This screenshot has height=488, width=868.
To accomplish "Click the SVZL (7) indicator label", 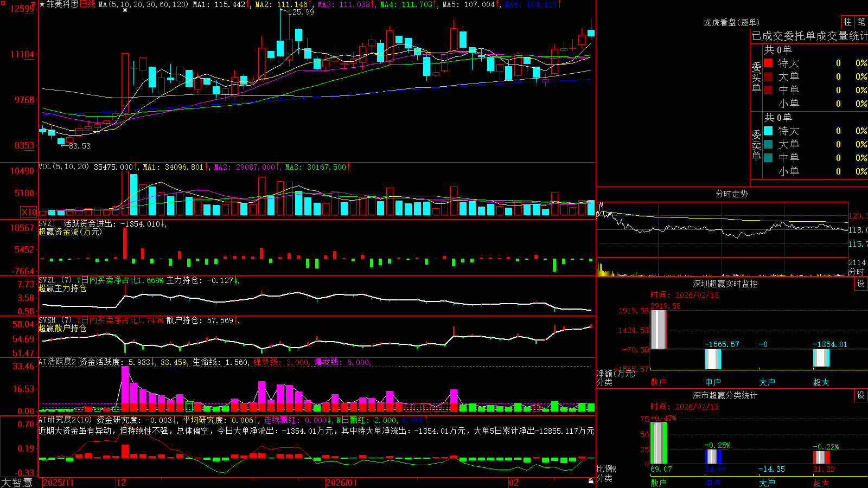I will [x=55, y=280].
